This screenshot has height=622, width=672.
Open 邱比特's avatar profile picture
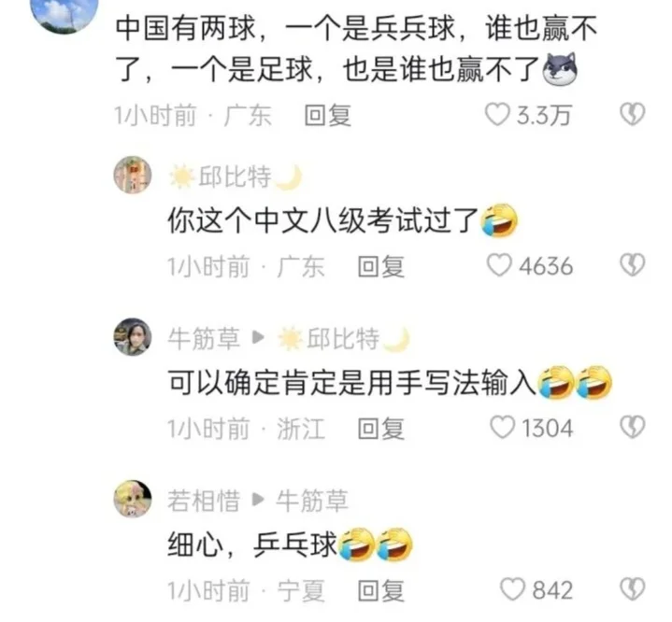[133, 175]
